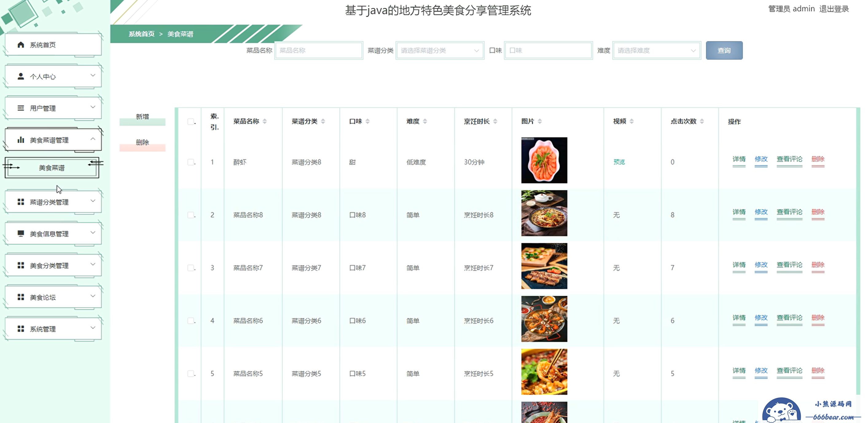Click 预览 video link for 醉虾
This screenshot has height=423, width=868.
pyautogui.click(x=619, y=162)
